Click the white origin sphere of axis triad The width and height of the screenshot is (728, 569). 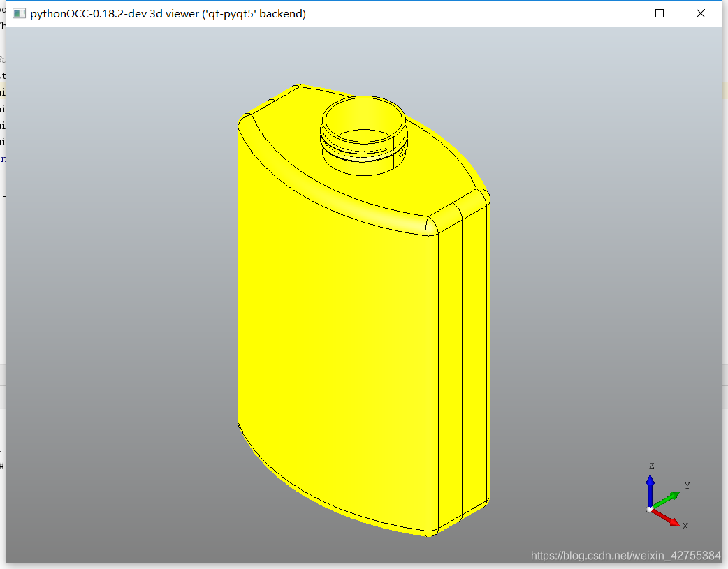650,510
